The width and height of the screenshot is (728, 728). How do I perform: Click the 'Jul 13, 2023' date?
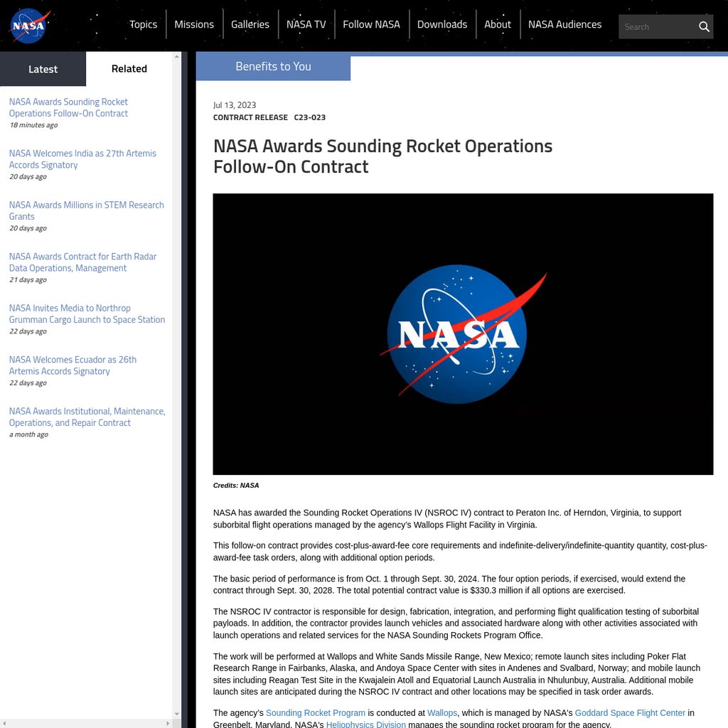235,105
